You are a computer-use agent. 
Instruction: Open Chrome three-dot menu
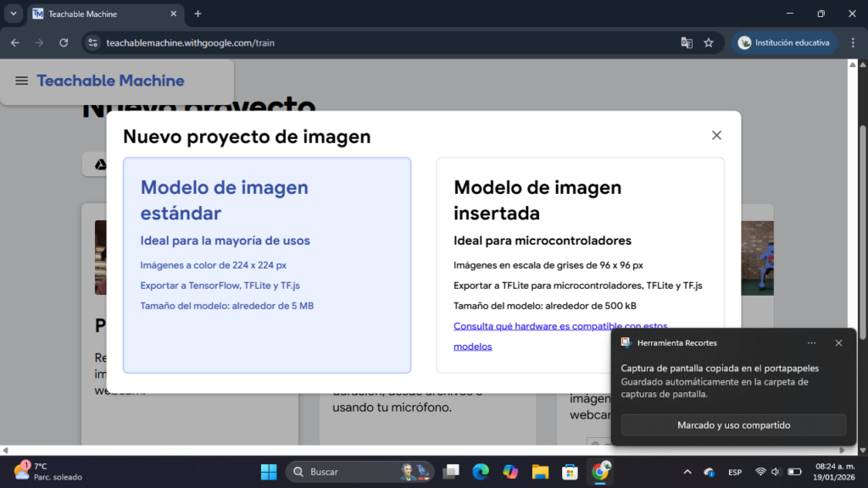[x=853, y=42]
